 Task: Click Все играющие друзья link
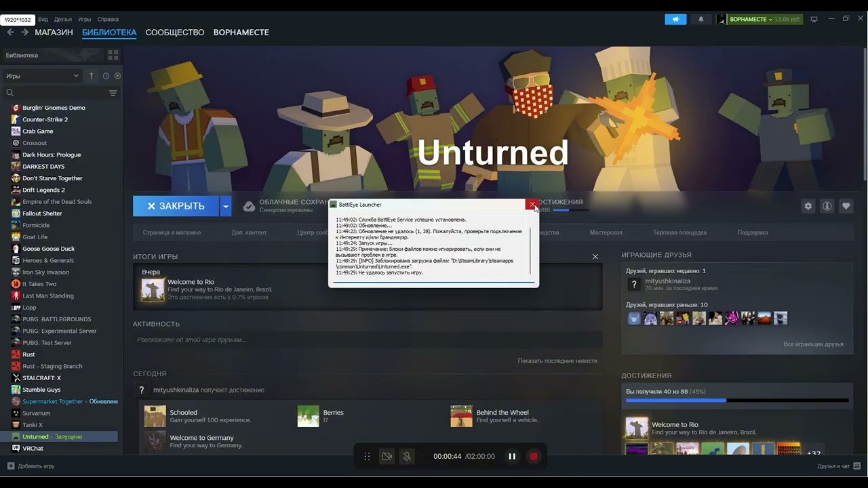coord(813,344)
